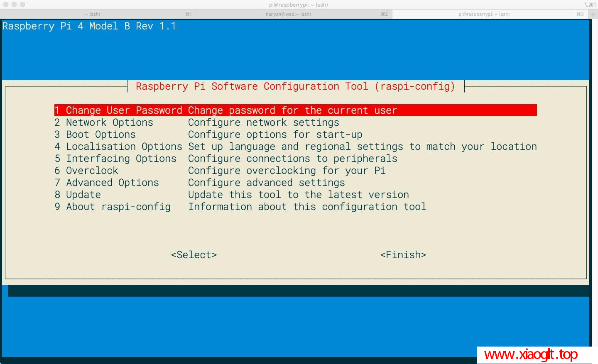Click the green zoom window button

[x=22, y=5]
